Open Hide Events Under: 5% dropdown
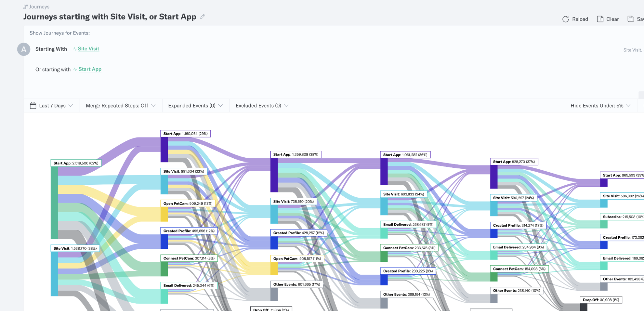 pos(600,106)
